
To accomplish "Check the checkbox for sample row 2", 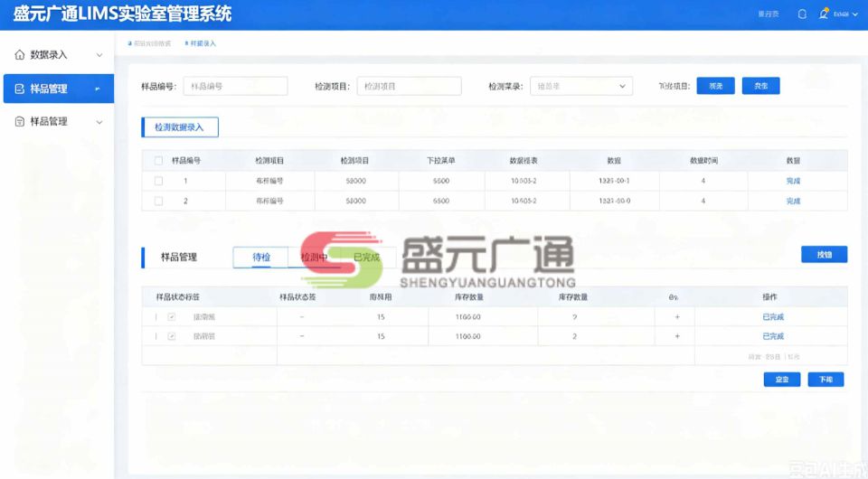I will pyautogui.click(x=159, y=201).
